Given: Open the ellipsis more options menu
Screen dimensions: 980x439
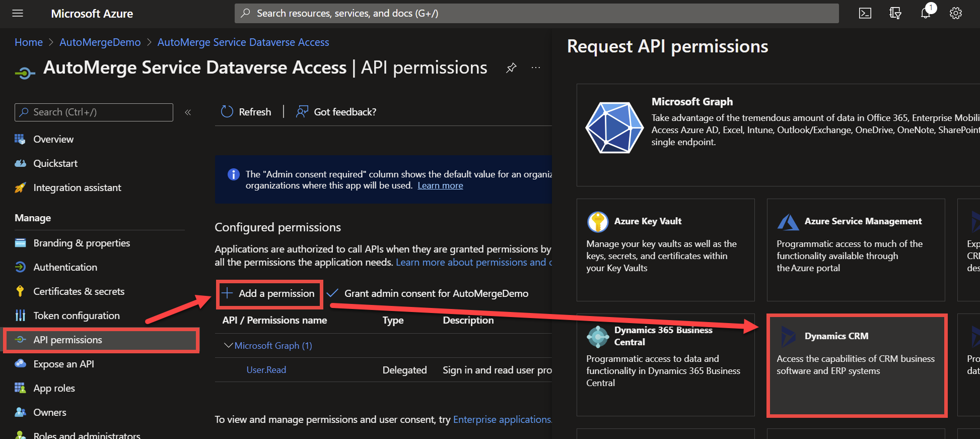Looking at the screenshot, I should (536, 68).
